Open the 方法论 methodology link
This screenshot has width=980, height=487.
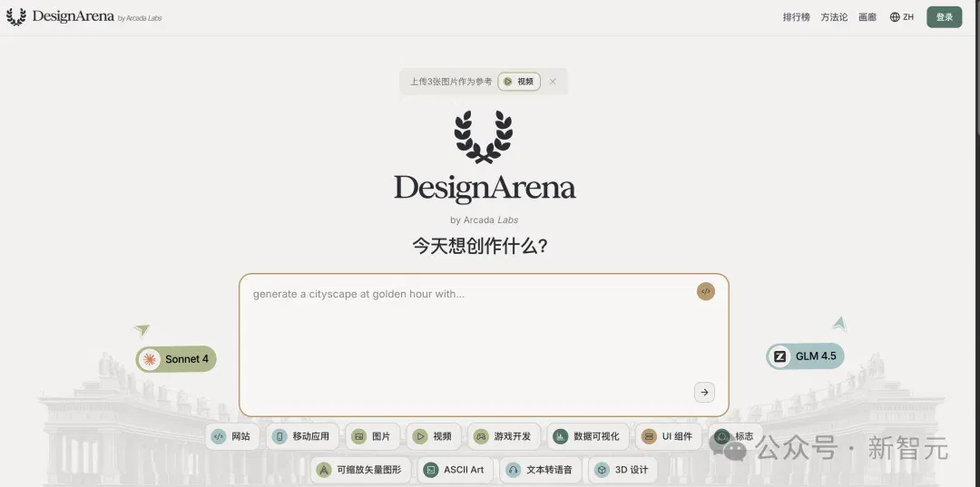pos(835,17)
